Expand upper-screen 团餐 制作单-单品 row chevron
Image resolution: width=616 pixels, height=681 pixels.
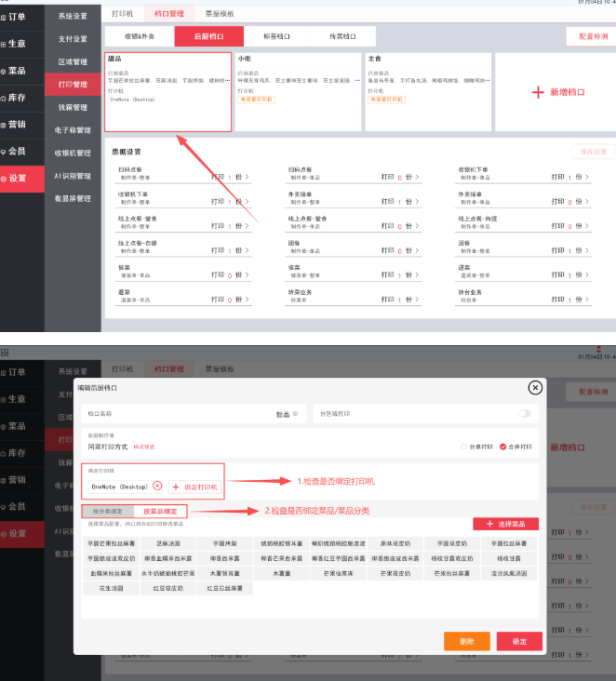[x=417, y=250]
